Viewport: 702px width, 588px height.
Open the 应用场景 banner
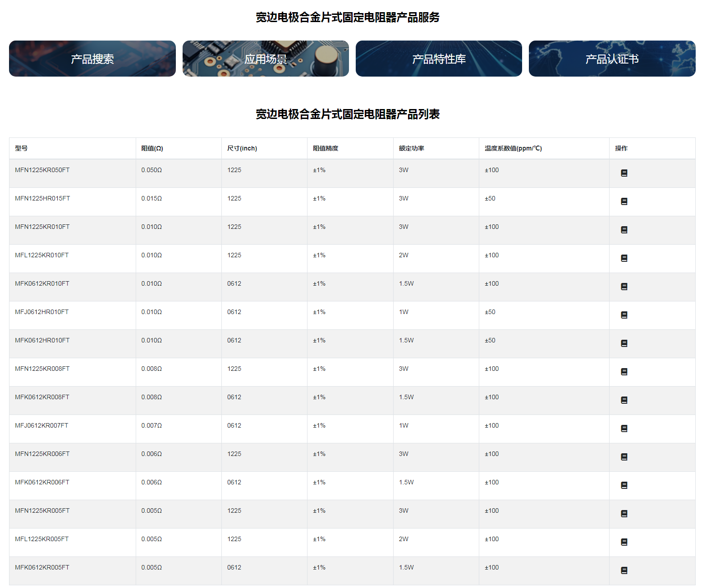click(266, 59)
